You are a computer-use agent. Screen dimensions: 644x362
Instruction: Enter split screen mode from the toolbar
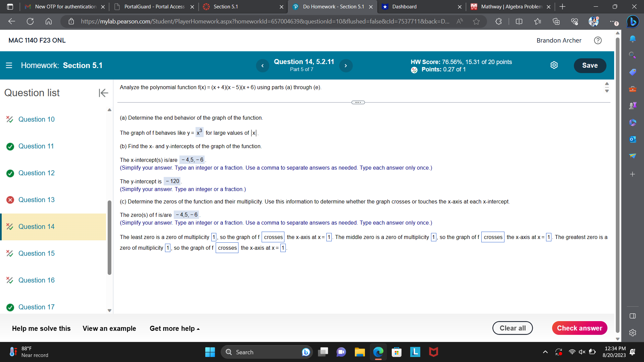click(519, 21)
